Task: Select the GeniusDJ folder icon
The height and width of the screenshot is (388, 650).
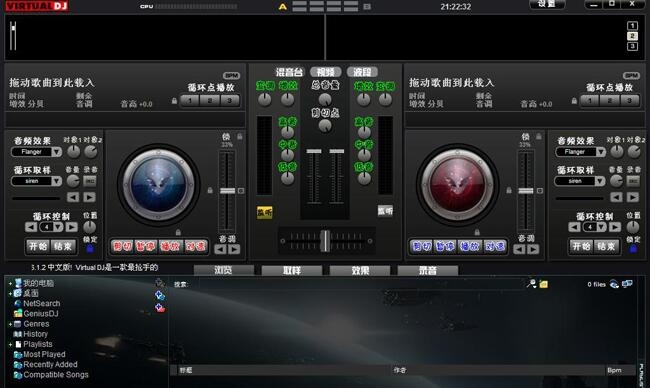Action: (x=18, y=313)
